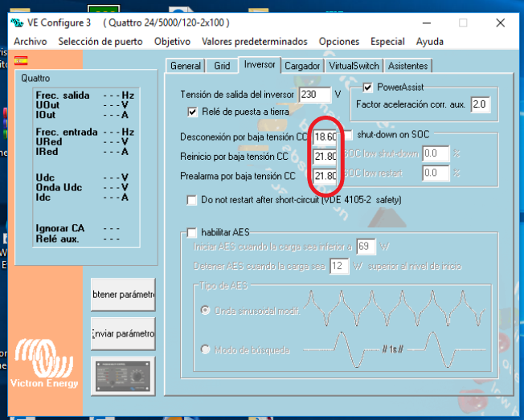This screenshot has width=524, height=420.
Task: Edit Desconexión por baja tensión CC value
Action: (325, 137)
